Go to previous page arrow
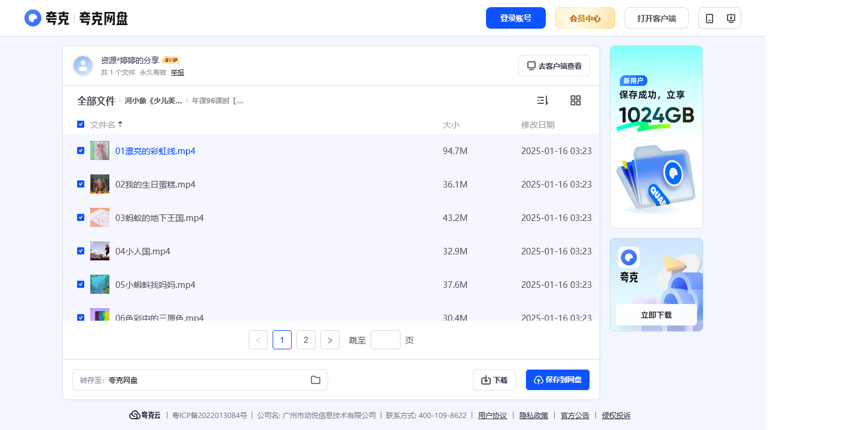Viewport: 868px width, 430px height. 258,340
